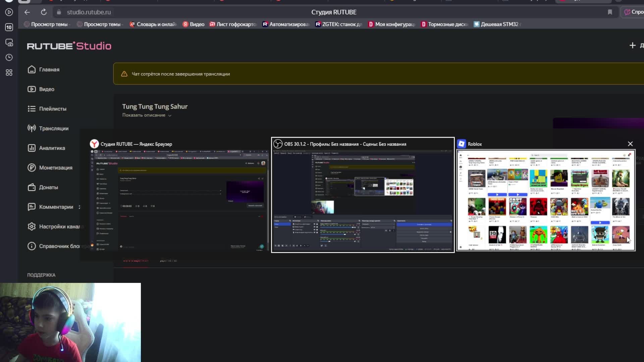Click the plus add button top right
Viewport: 644px width, 362px height.
[x=632, y=45]
